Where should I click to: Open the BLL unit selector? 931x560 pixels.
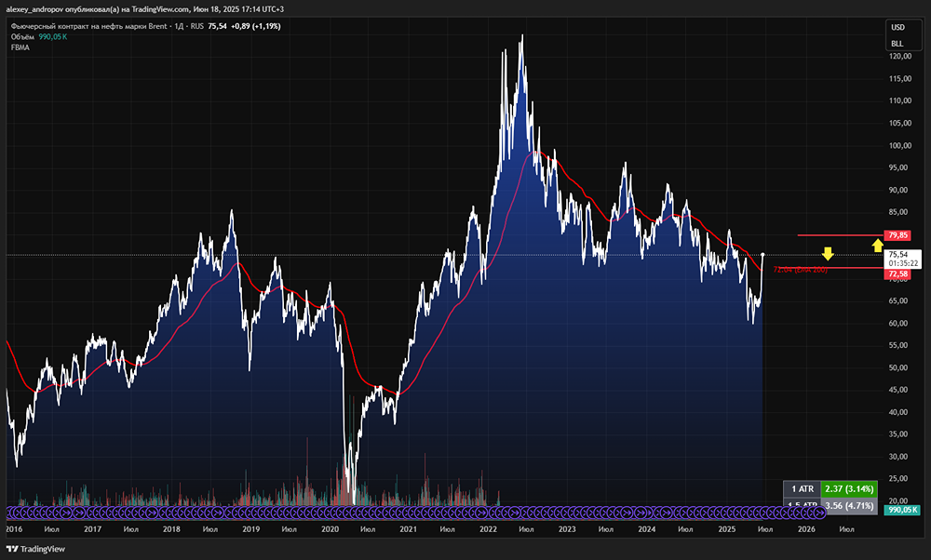coord(897,43)
